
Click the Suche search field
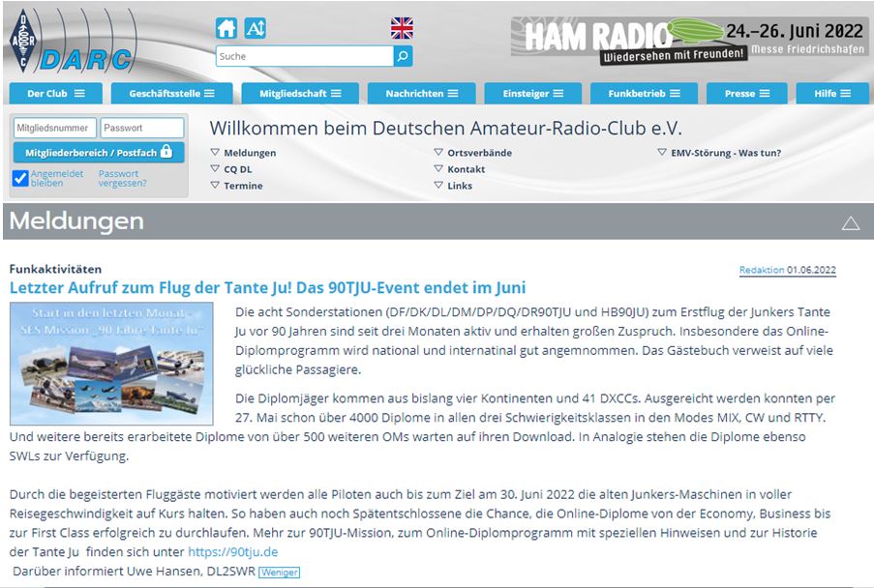coord(304,56)
